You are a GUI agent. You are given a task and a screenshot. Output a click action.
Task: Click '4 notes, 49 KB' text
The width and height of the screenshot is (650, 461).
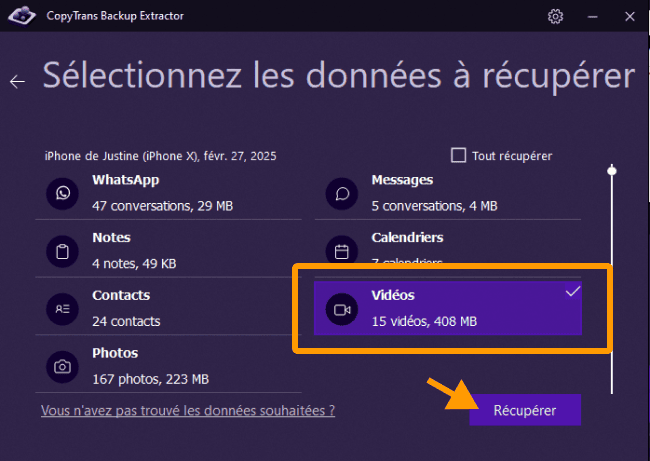click(134, 264)
